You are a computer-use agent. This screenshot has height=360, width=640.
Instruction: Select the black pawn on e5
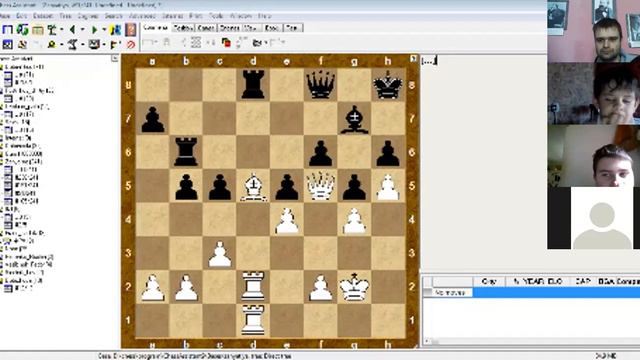coord(287,187)
